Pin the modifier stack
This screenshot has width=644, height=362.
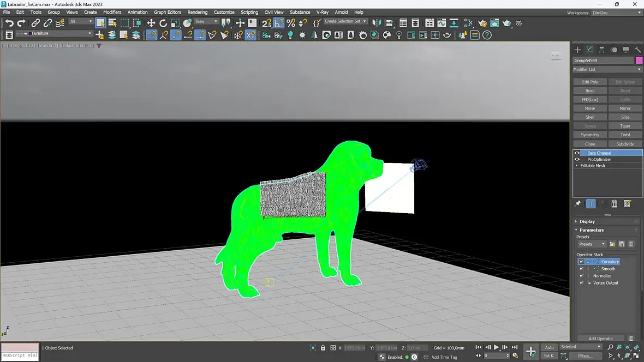point(577,203)
